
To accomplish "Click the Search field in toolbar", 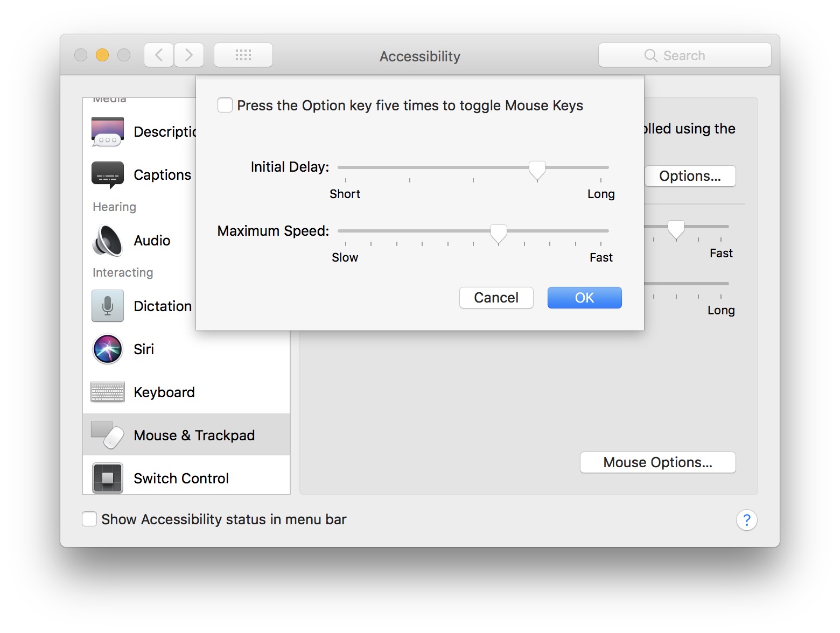I will click(685, 55).
